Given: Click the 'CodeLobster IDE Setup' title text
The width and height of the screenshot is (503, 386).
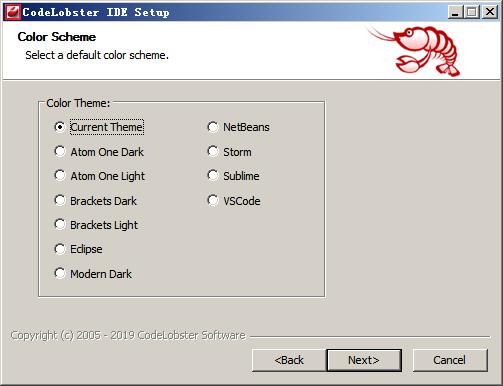Looking at the screenshot, I should [96, 12].
